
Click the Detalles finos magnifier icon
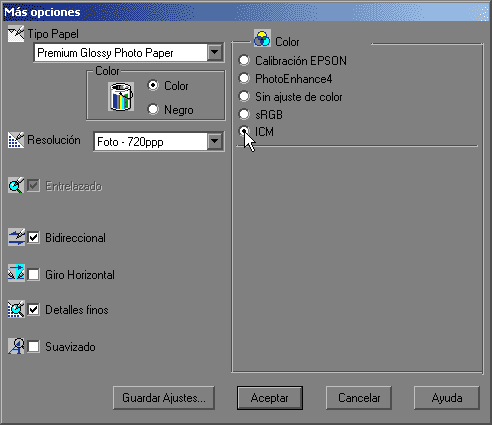click(x=16, y=309)
